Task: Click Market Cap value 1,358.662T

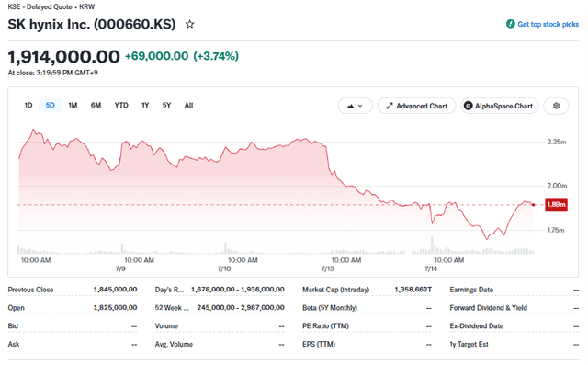Action: pos(413,290)
